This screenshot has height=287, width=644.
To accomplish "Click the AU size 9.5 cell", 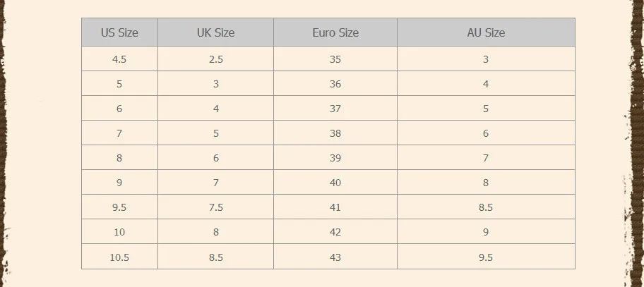I will 486,257.
